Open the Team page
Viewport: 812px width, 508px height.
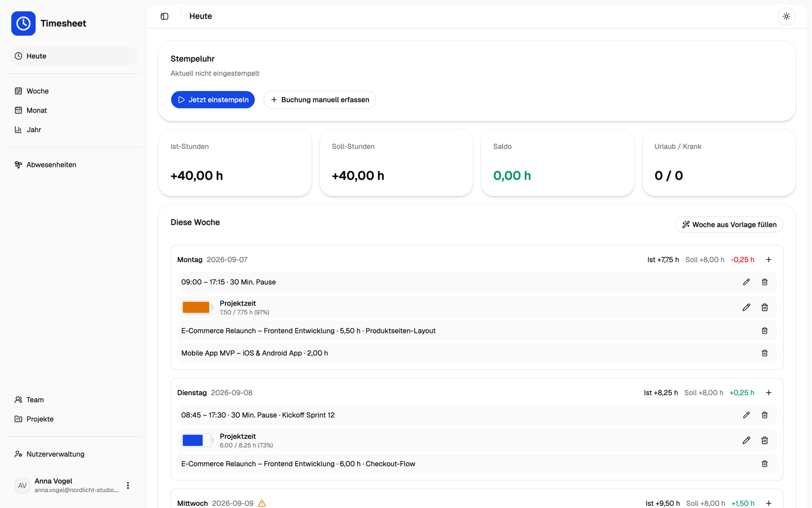point(73,400)
